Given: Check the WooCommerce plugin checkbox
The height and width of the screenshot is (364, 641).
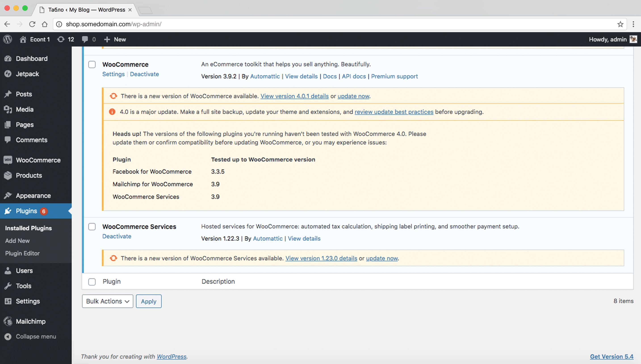Looking at the screenshot, I should [92, 64].
